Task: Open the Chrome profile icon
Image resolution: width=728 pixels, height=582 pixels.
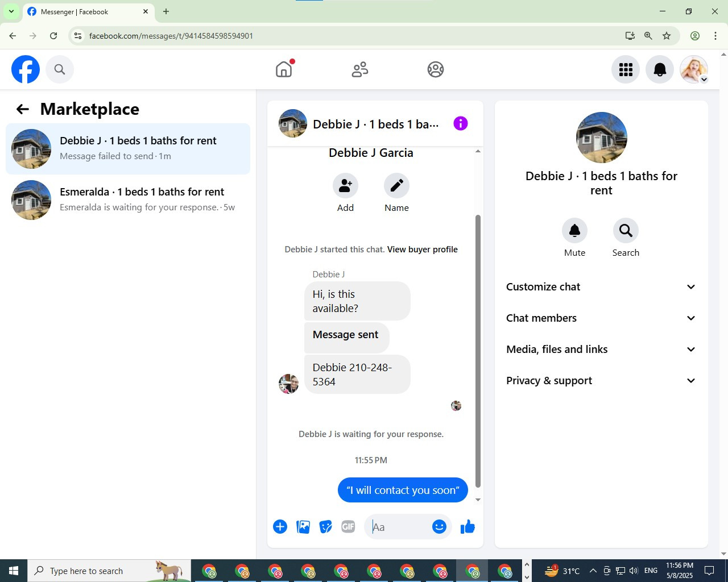Action: (x=695, y=36)
